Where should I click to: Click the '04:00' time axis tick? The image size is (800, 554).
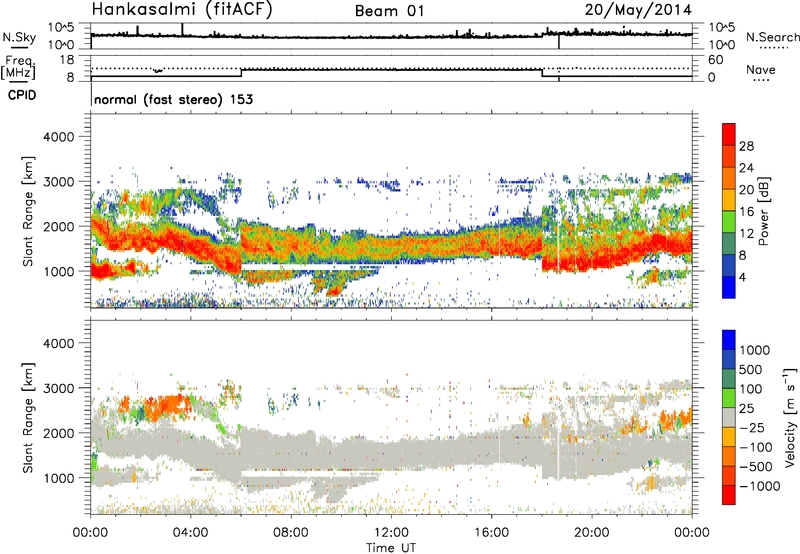pos(191,533)
